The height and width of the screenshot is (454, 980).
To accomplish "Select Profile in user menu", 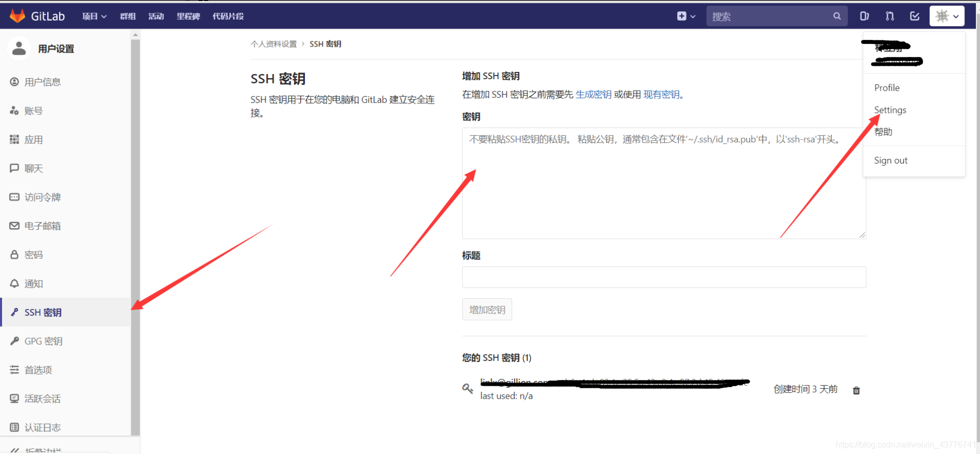I will click(x=887, y=87).
